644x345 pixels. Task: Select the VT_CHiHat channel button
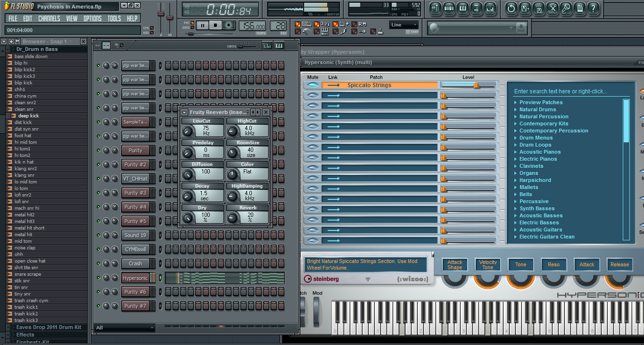tap(135, 179)
